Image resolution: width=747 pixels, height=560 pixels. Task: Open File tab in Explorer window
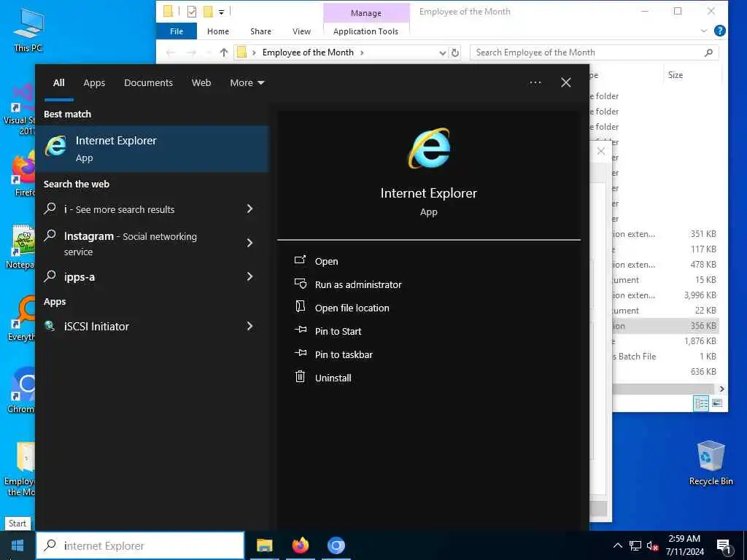point(177,31)
